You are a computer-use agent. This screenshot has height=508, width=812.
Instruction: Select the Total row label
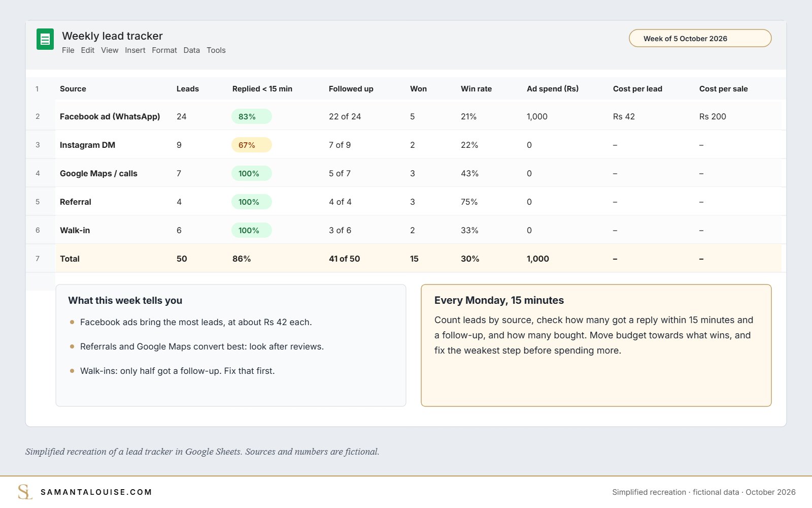[70, 259]
